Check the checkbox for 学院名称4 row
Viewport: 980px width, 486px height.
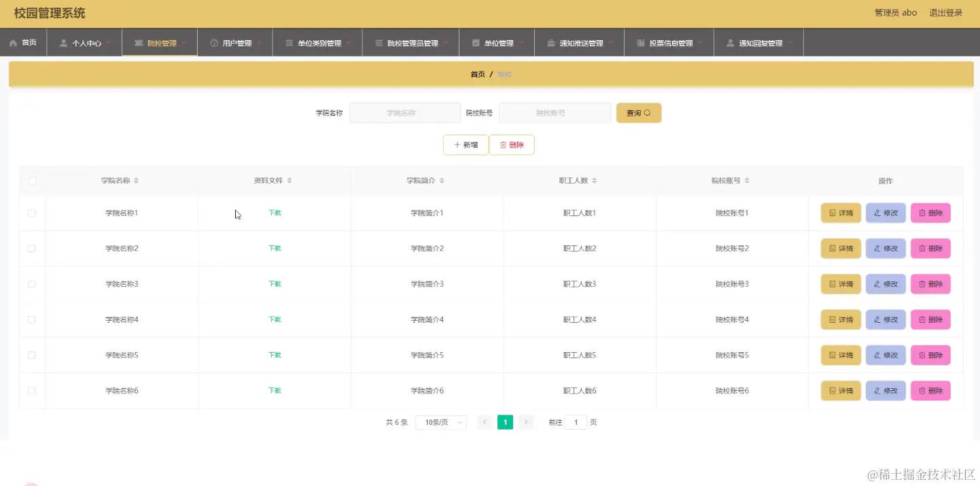[31, 319]
